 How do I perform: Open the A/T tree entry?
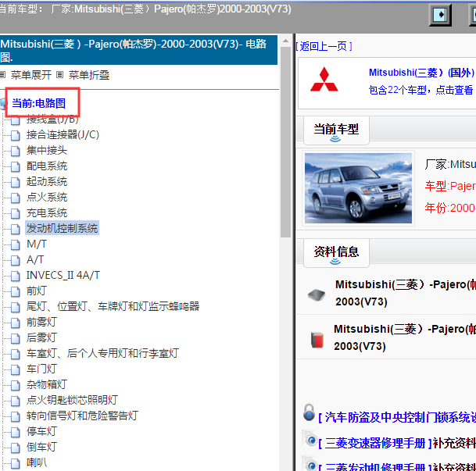35,259
